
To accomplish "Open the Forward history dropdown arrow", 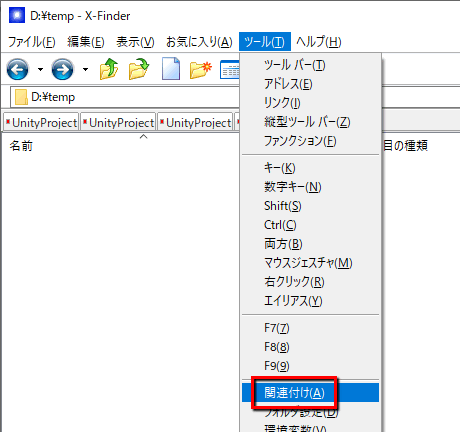I will (85, 69).
